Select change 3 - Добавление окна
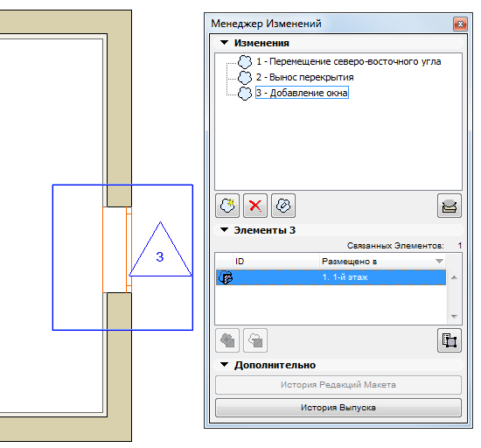Screen dimensions: 481x448 pyautogui.click(x=303, y=93)
